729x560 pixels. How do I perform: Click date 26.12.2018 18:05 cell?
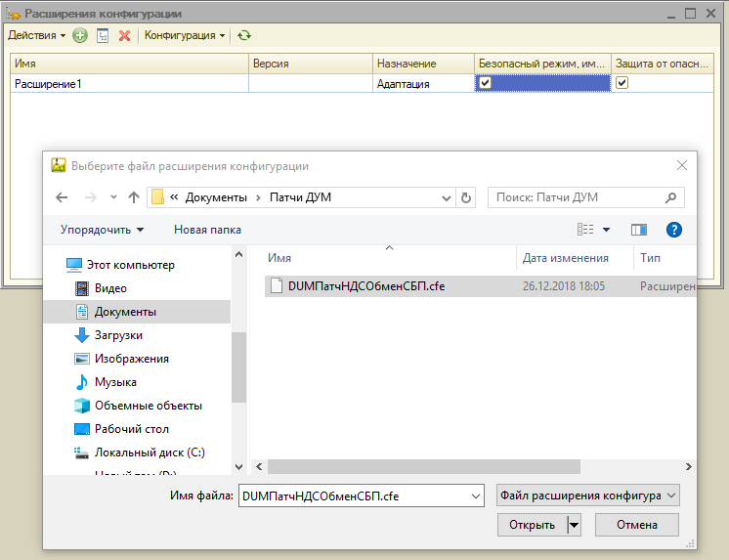click(x=564, y=286)
